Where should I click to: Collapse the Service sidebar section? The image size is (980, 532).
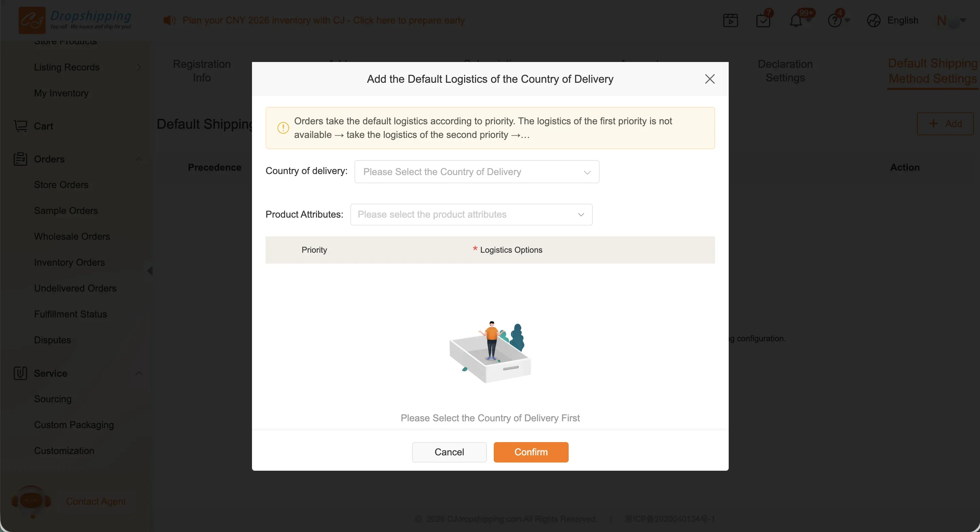[x=139, y=373]
